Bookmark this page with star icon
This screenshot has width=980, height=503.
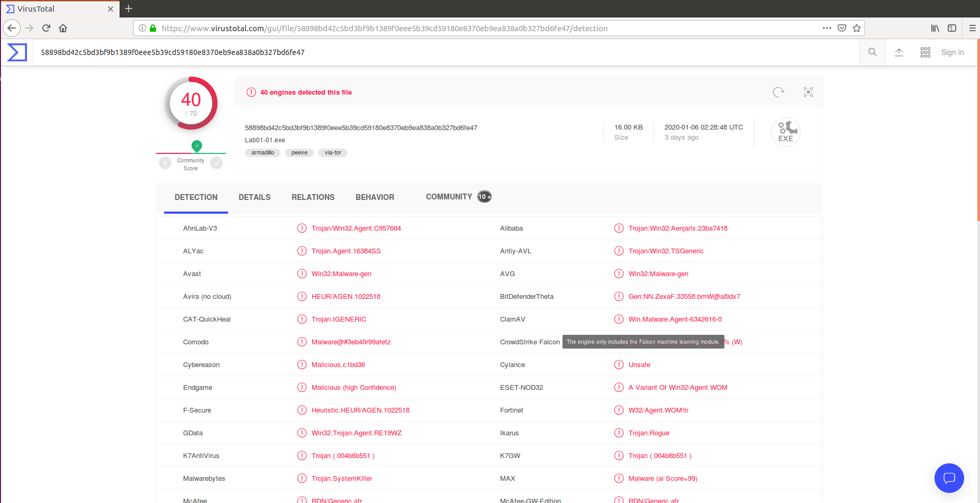pos(857,28)
